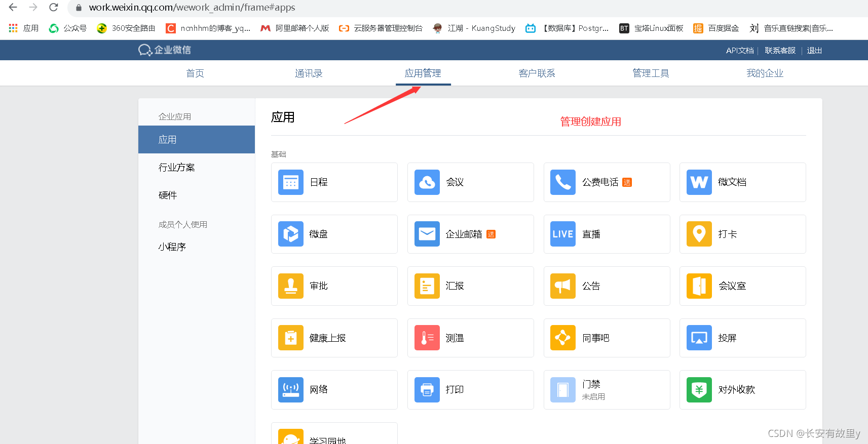Go to the 我的企业 tab

765,73
